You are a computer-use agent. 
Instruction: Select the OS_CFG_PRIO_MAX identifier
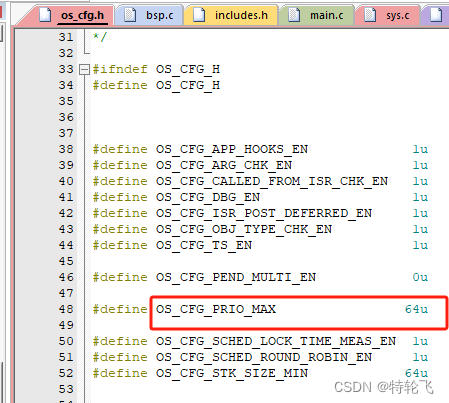click(216, 310)
